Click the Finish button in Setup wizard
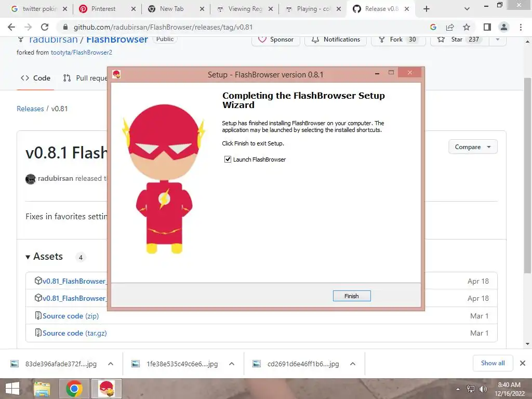 click(x=352, y=296)
